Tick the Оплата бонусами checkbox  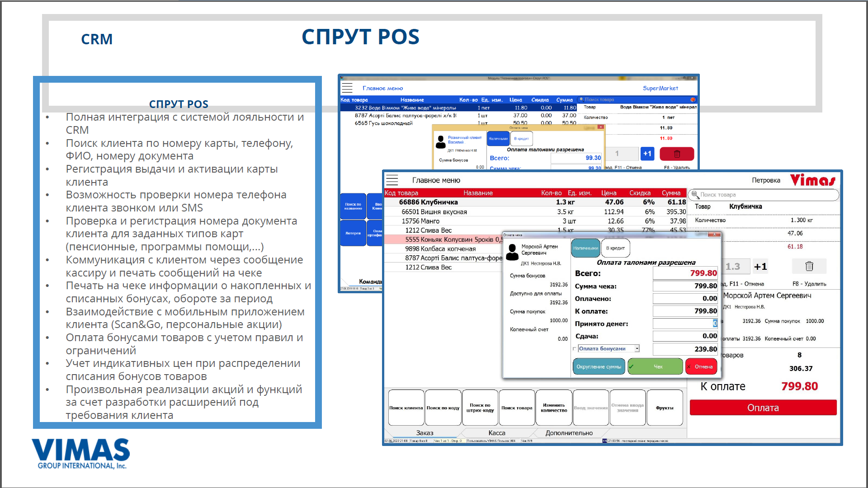coord(575,349)
